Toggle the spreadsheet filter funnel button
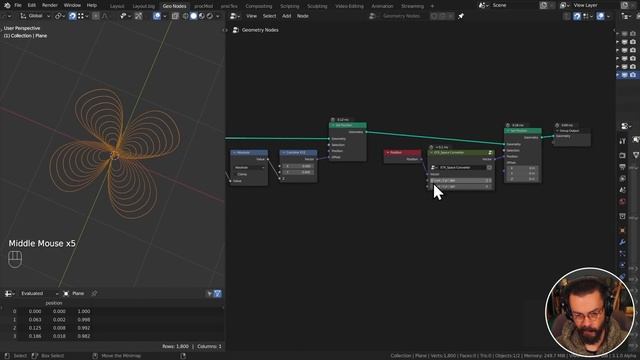 (x=218, y=293)
